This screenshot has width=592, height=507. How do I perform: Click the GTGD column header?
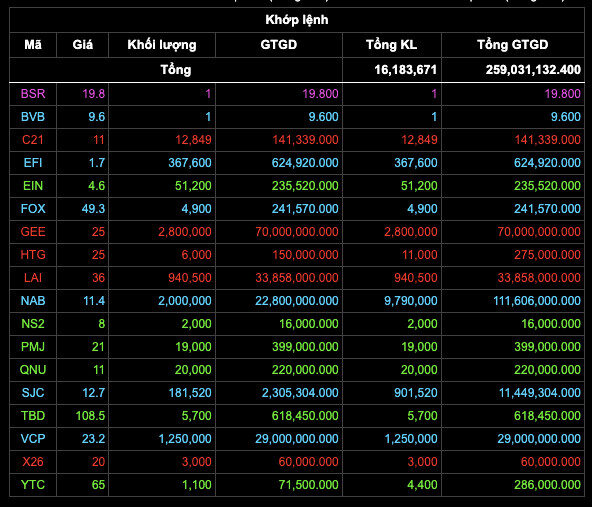tap(279, 45)
